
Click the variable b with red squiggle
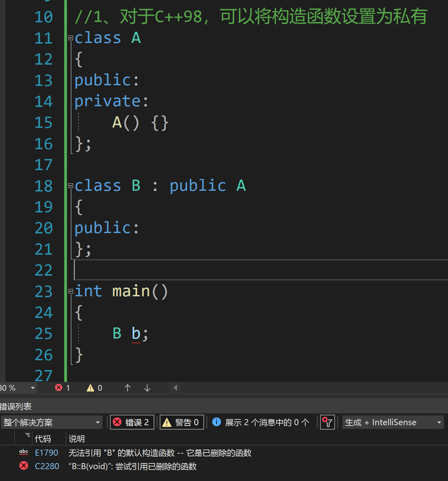tap(136, 334)
